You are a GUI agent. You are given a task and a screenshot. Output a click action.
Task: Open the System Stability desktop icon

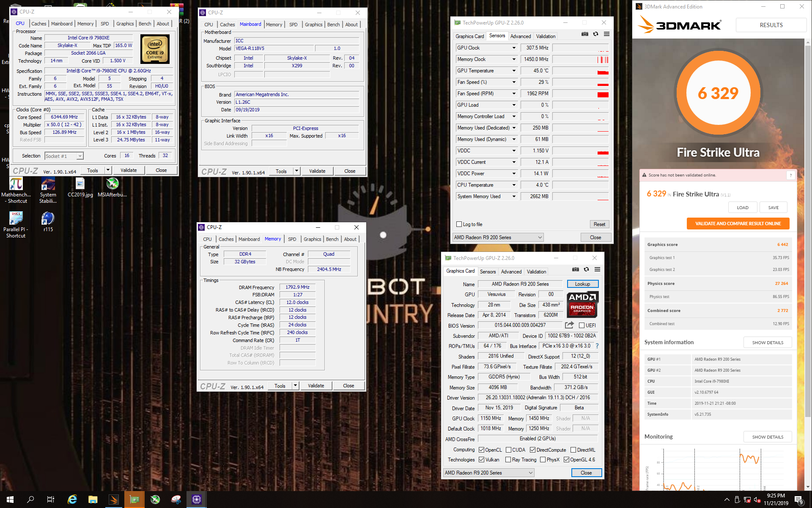pyautogui.click(x=48, y=190)
